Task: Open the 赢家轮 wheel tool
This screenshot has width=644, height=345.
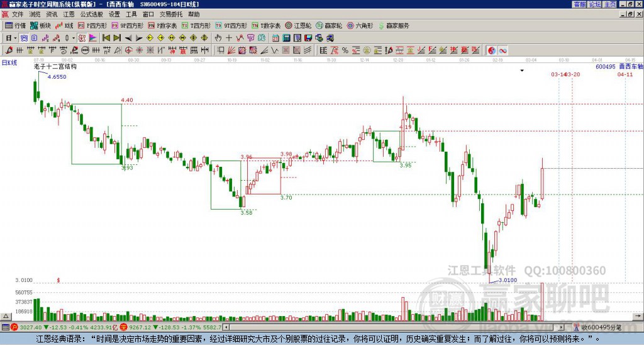Action: point(329,25)
